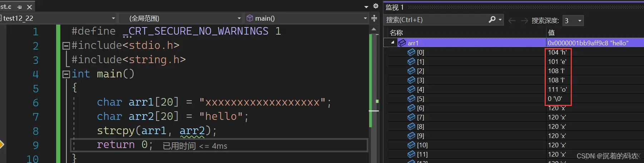Click the arr2 argument in strcpy call
The image size is (644, 163).
192,131
